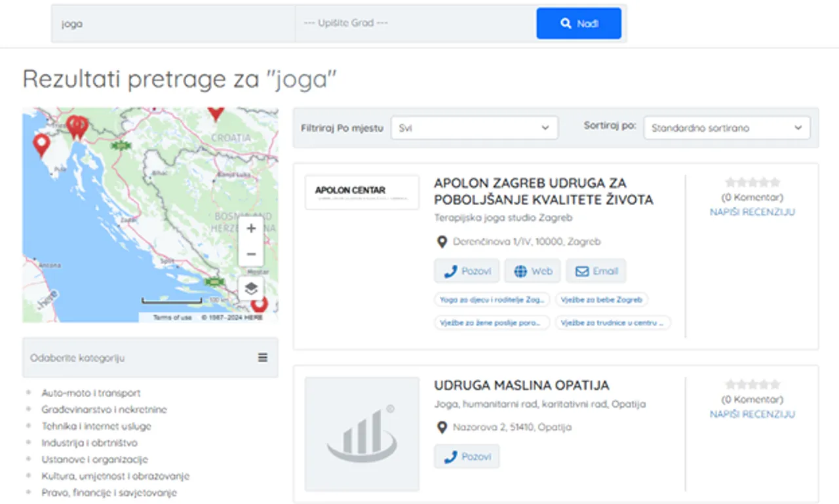Viewport: 839px width, 504px height.
Task: Click (0 Komentar) under Apolon Zagreb rating
Action: click(x=752, y=197)
